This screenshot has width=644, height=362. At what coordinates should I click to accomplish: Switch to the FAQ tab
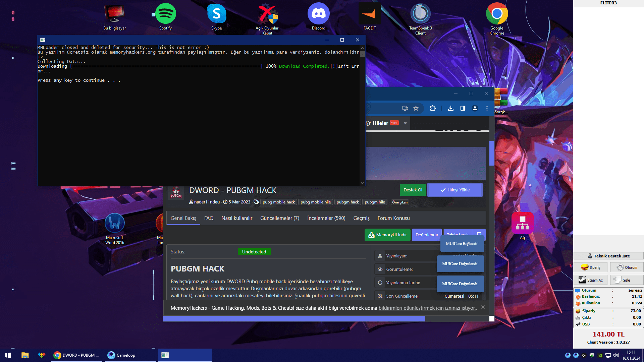point(209,218)
